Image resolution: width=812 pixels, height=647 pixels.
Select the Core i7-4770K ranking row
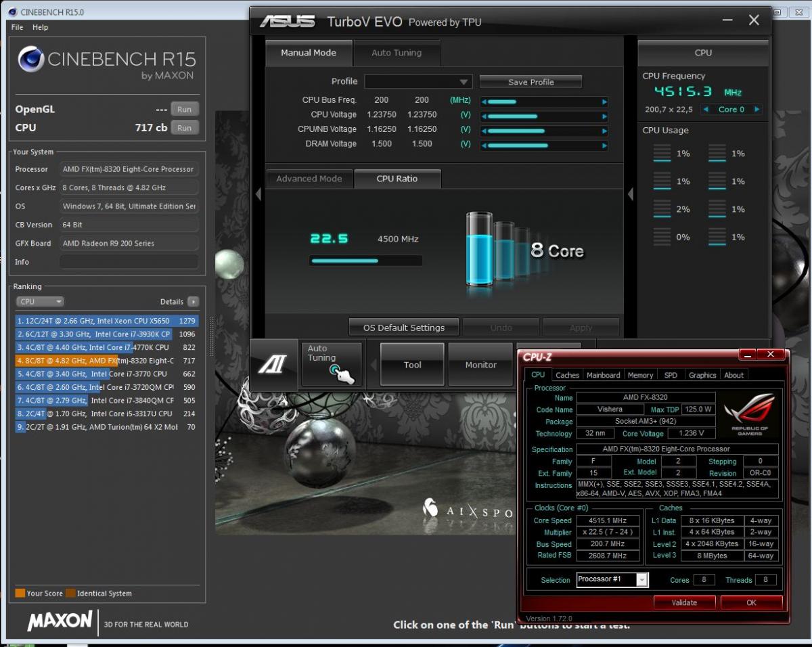107,347
